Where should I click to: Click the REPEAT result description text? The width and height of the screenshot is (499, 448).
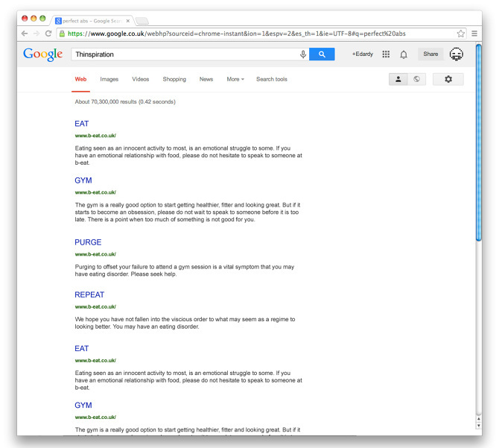185,323
